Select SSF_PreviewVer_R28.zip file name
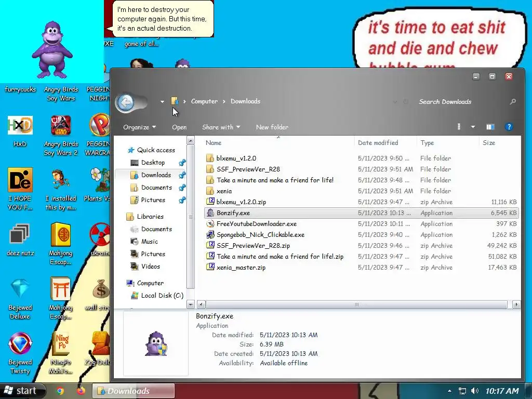Viewport: 532px width, 399px height. (x=253, y=246)
